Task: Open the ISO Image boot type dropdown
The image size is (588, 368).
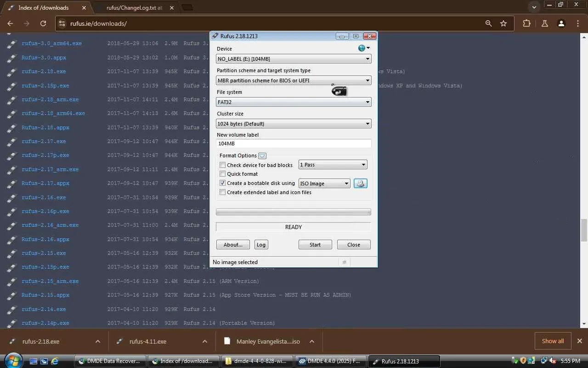Action: 324,184
